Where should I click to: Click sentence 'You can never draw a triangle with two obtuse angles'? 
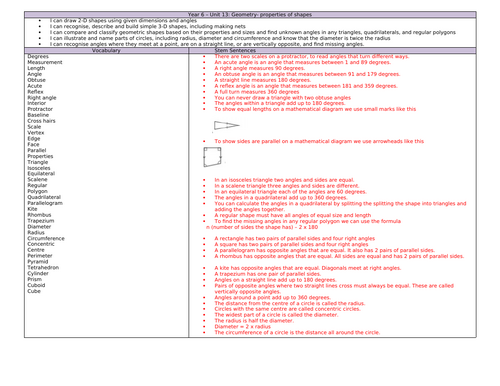[x=283, y=98]
